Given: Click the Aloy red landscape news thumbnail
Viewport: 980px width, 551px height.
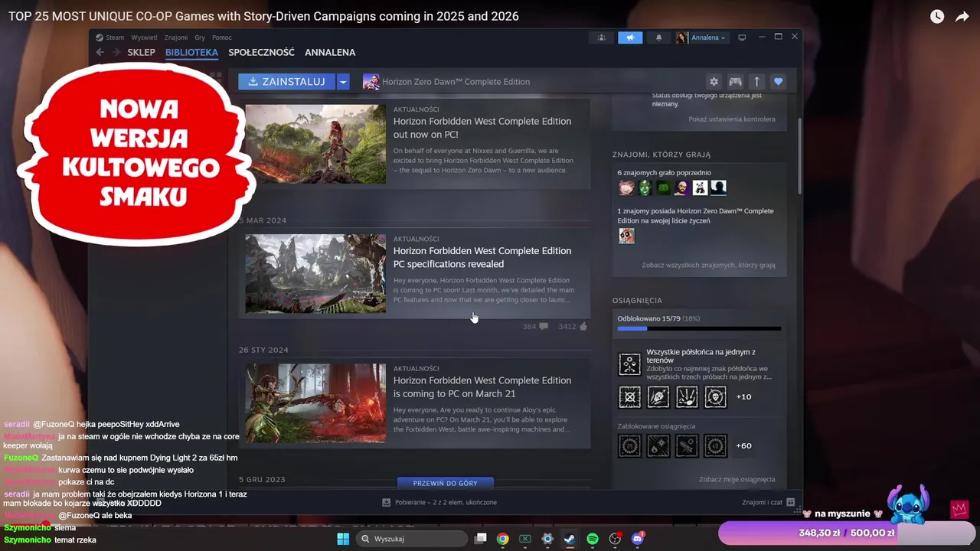Looking at the screenshot, I should pos(315,144).
